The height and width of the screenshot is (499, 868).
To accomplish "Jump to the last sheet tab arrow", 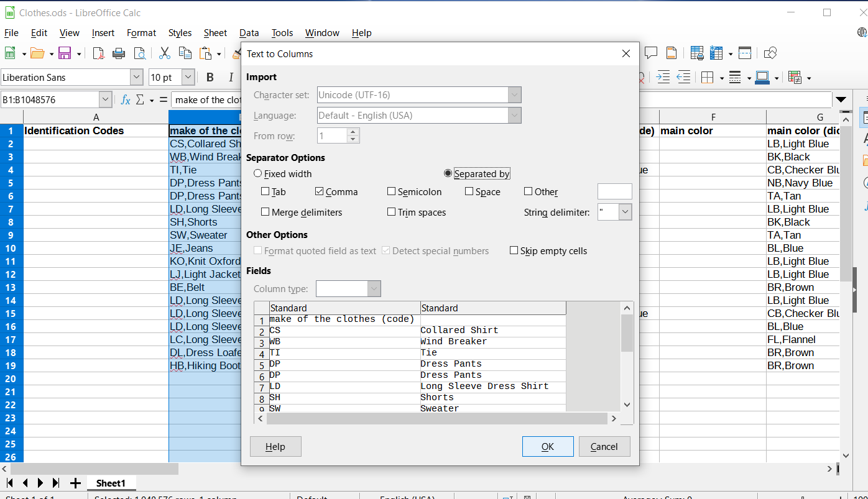I will 56,483.
